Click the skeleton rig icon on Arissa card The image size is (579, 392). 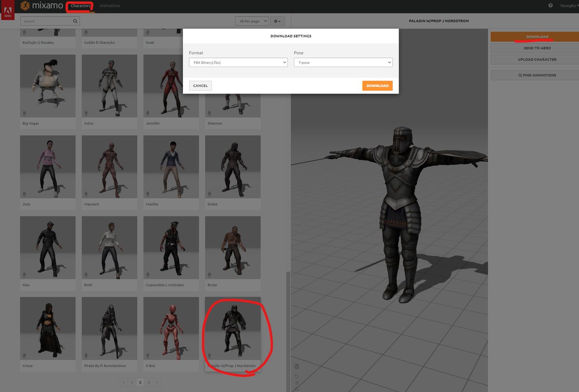click(24, 356)
